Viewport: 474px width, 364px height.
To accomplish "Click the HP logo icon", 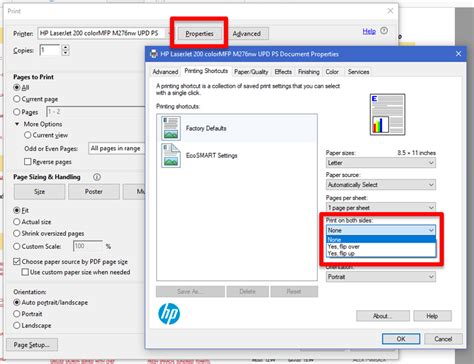I will point(169,314).
